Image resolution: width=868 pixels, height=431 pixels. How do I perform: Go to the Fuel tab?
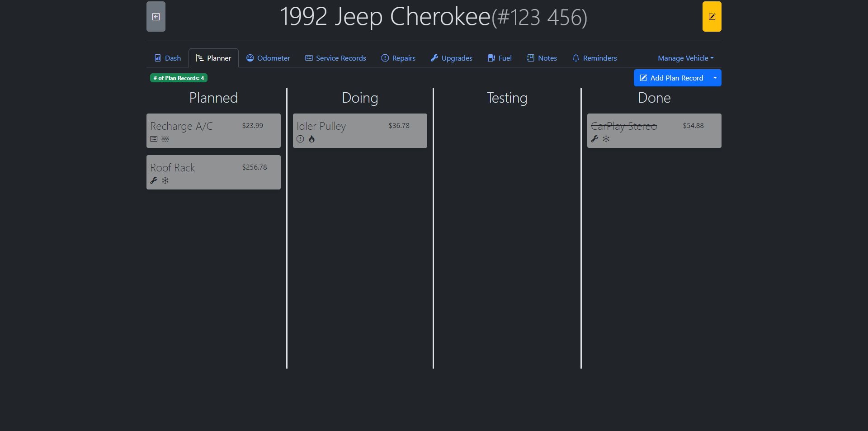pyautogui.click(x=500, y=58)
